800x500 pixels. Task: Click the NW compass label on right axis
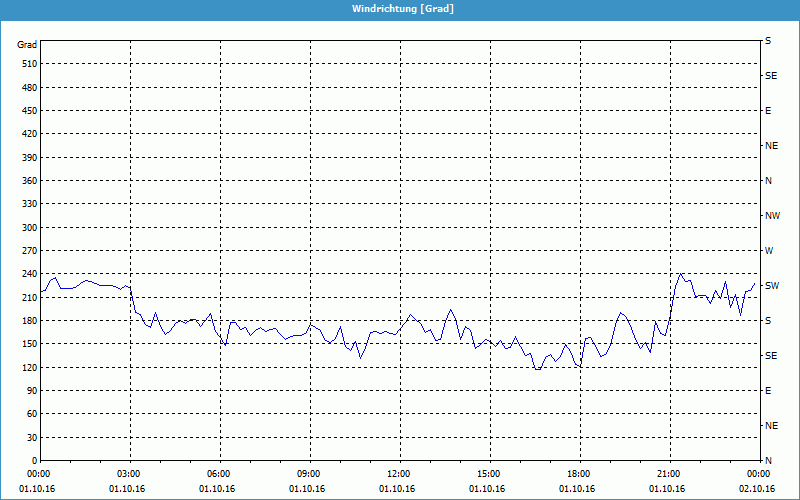772,216
